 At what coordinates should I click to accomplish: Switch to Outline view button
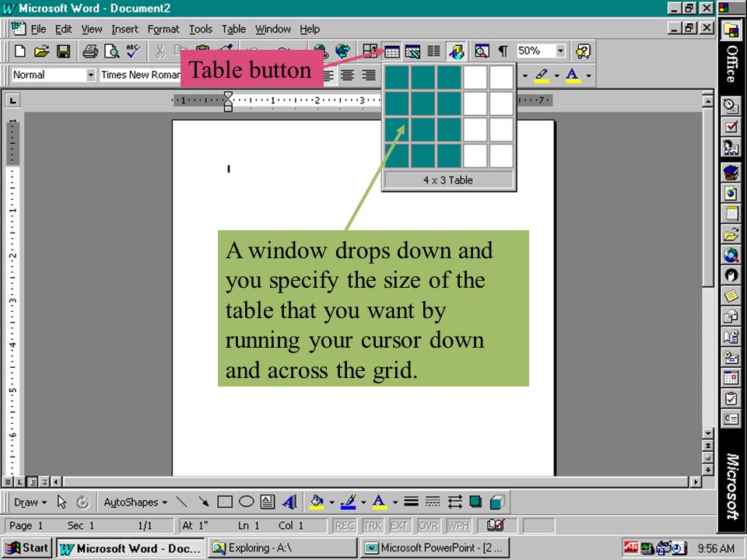click(44, 482)
